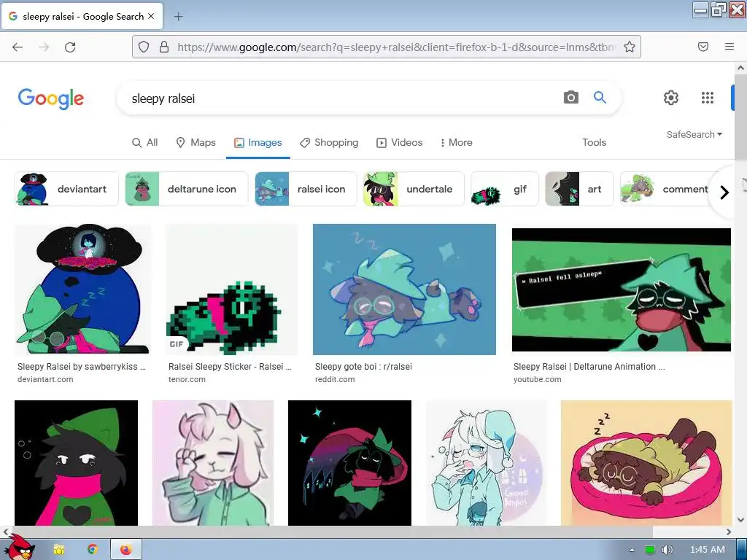747x560 pixels.
Task: Open the yawning Good Night image
Action: point(487,463)
